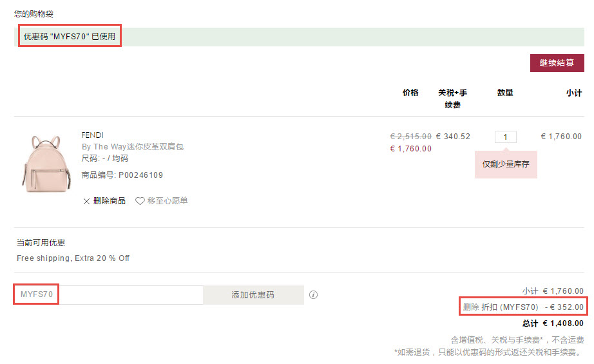
Task: Click the 总计 € 1,408.00 total amount
Action: pyautogui.click(x=553, y=323)
